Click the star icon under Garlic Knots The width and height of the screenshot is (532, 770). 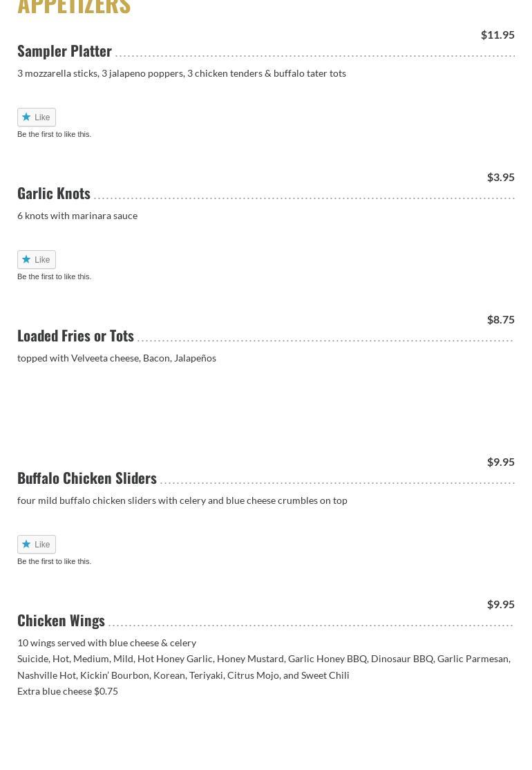(26, 259)
